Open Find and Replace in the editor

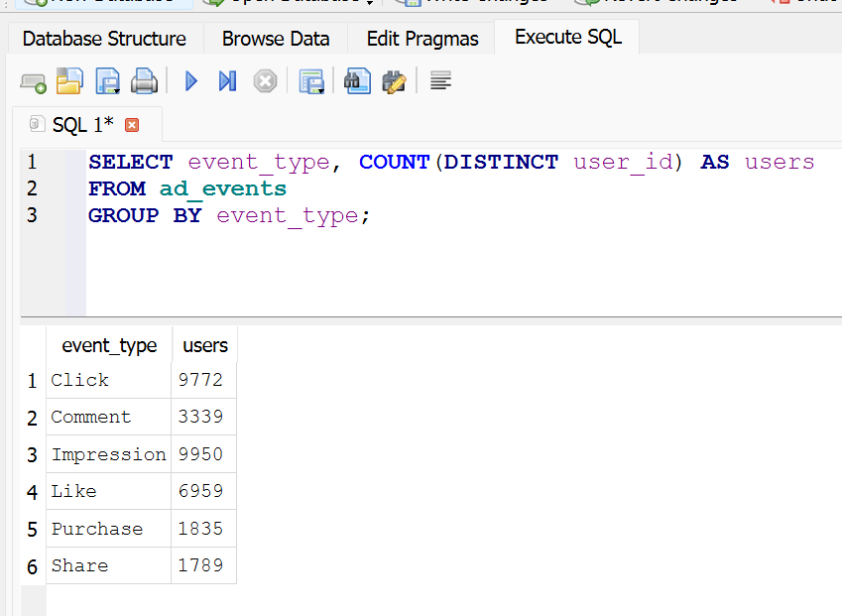(x=394, y=81)
